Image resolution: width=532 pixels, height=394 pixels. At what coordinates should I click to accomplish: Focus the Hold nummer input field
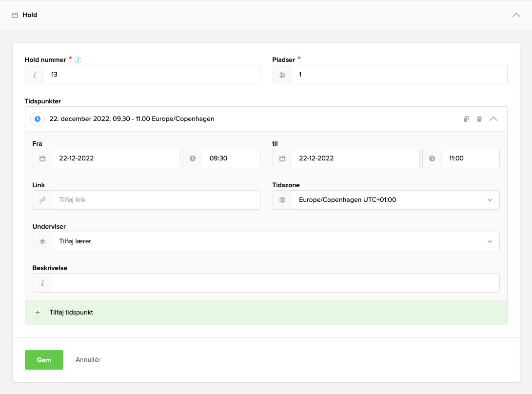click(x=152, y=75)
